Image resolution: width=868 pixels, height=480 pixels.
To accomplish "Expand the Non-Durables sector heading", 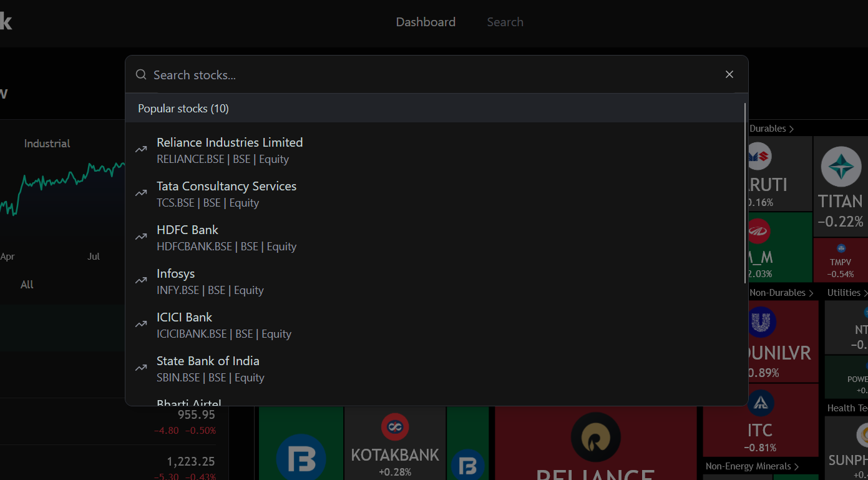I will pos(781,293).
